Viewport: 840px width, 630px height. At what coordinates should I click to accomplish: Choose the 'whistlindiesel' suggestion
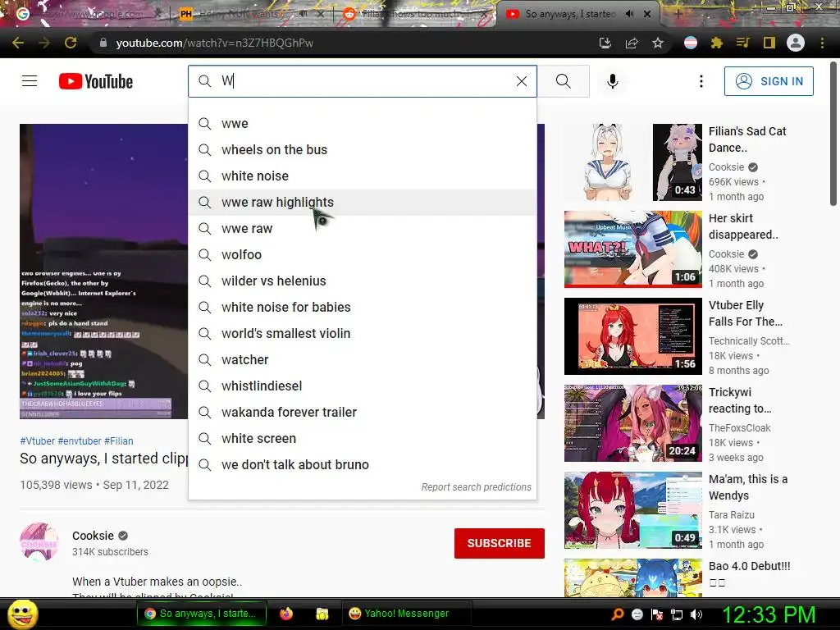point(362,386)
